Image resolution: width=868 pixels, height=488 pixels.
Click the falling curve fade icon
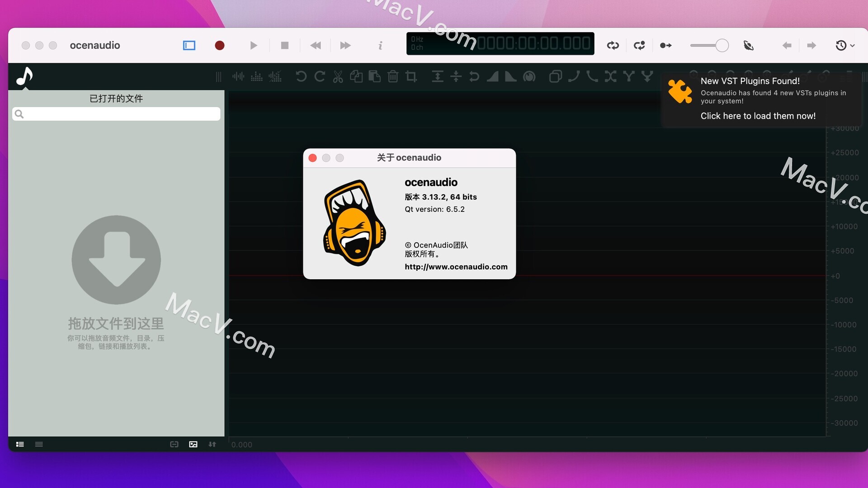[592, 76]
